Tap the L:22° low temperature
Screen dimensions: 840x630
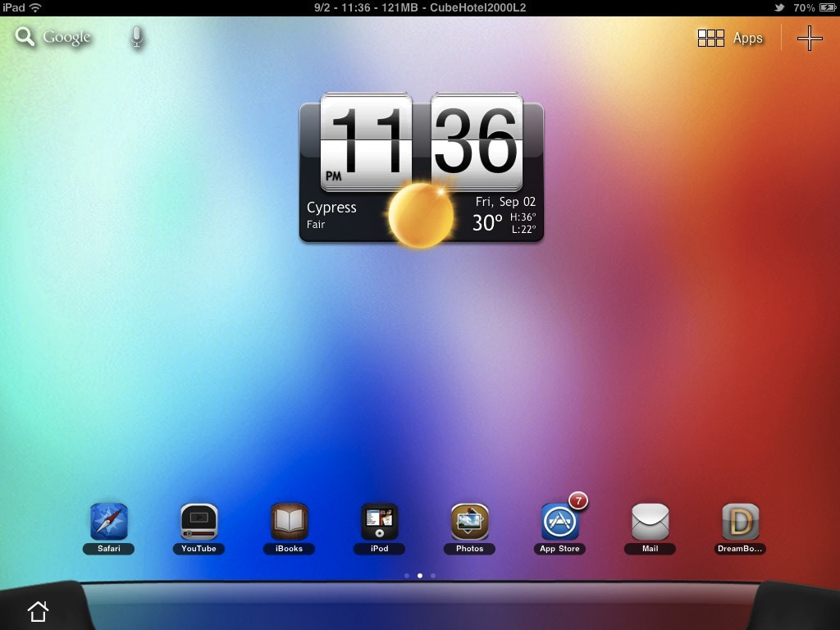point(523,230)
